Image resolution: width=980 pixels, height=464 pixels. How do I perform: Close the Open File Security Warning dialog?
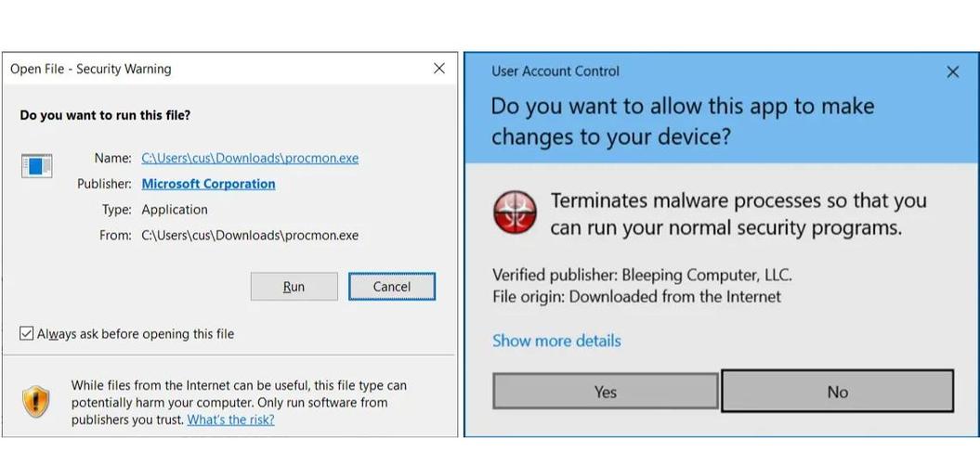(x=439, y=69)
